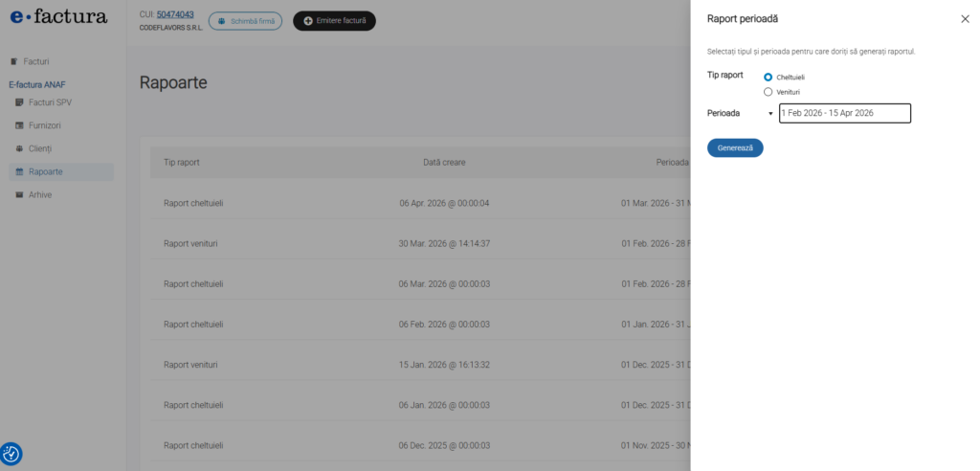This screenshot has height=471, width=980.
Task: Click the Arhive sidebar icon
Action: tap(20, 194)
